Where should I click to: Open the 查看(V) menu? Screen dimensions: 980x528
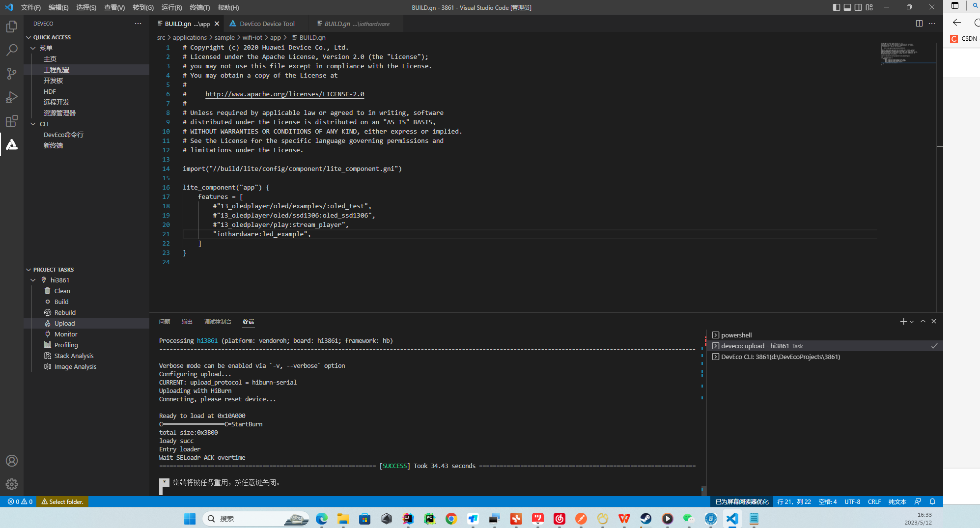pyautogui.click(x=114, y=7)
